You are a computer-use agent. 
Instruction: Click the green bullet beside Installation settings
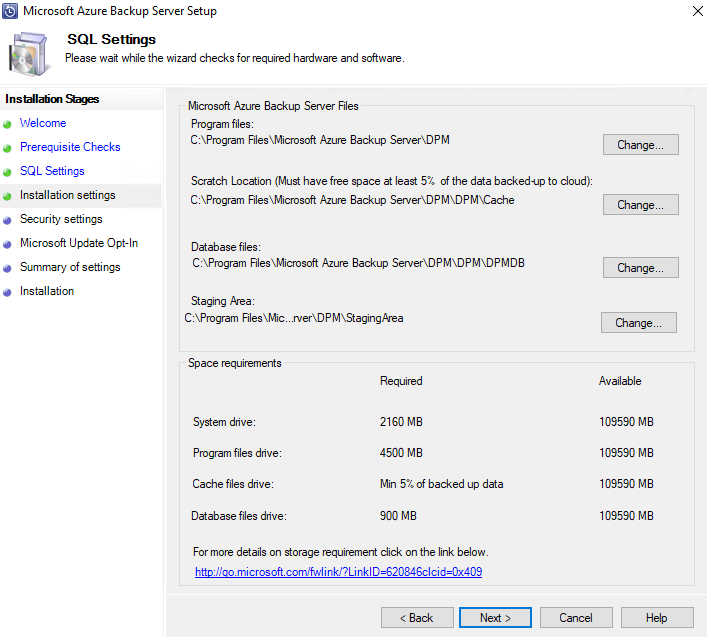point(7,196)
